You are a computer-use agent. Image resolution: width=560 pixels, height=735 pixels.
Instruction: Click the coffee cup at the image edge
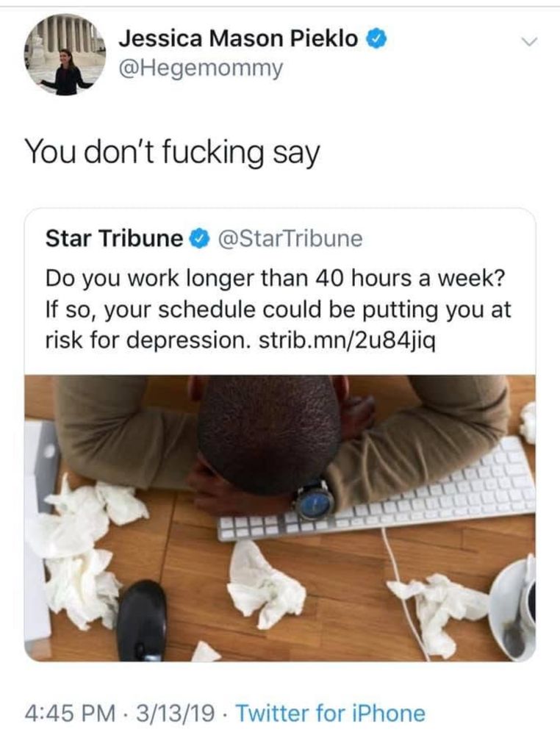(x=514, y=609)
